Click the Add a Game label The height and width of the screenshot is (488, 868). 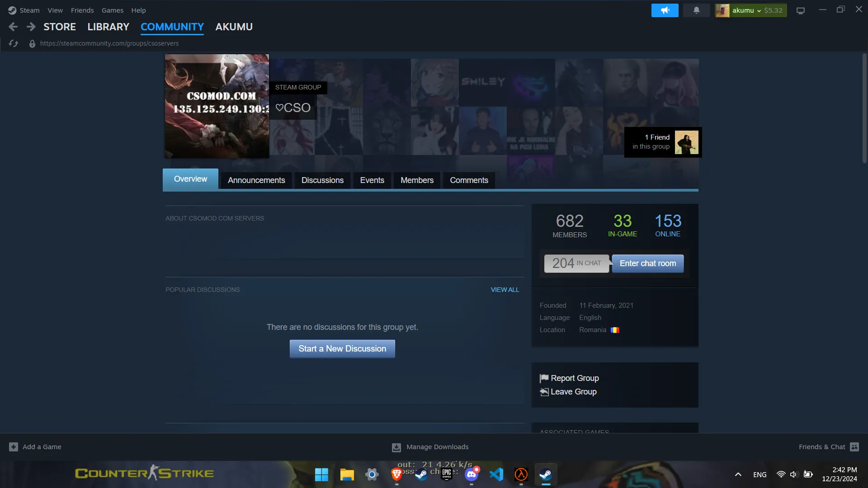42,447
